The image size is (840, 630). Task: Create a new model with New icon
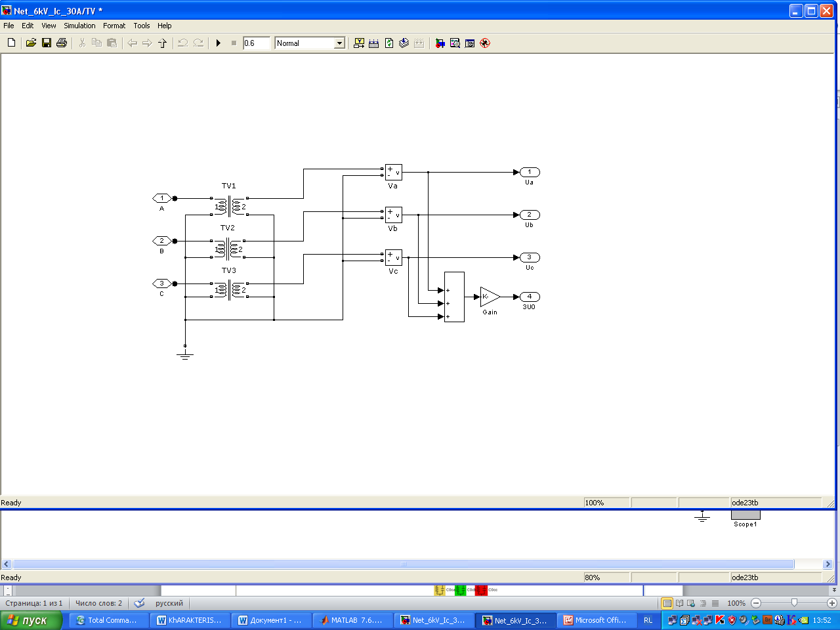11,43
